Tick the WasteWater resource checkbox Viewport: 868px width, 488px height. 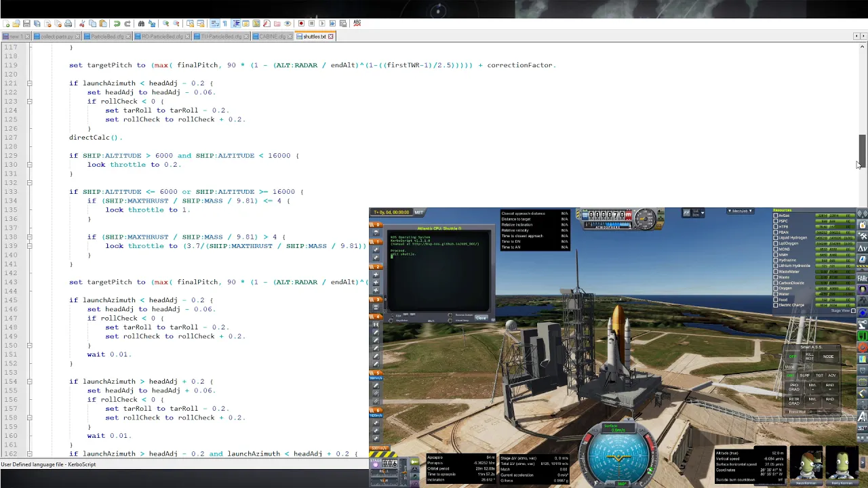click(776, 272)
